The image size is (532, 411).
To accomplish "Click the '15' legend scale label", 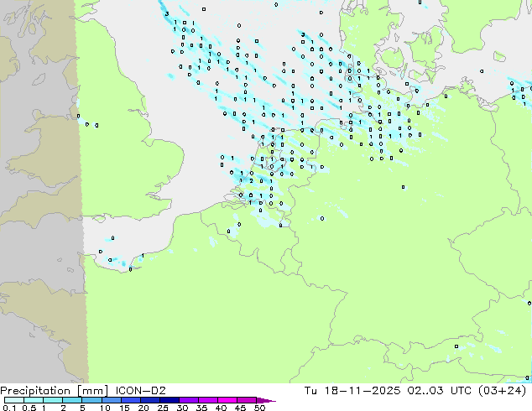I will [124, 408].
